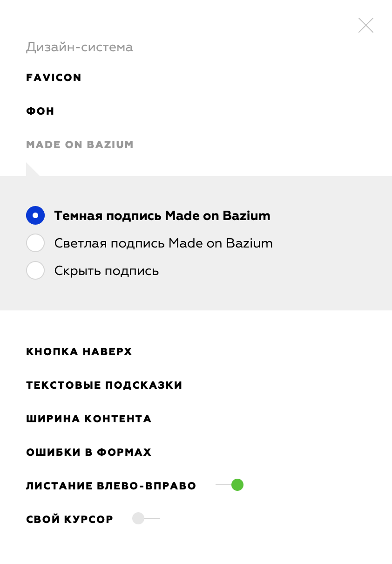
Task: Expand the FAVICON section
Action: click(x=54, y=77)
